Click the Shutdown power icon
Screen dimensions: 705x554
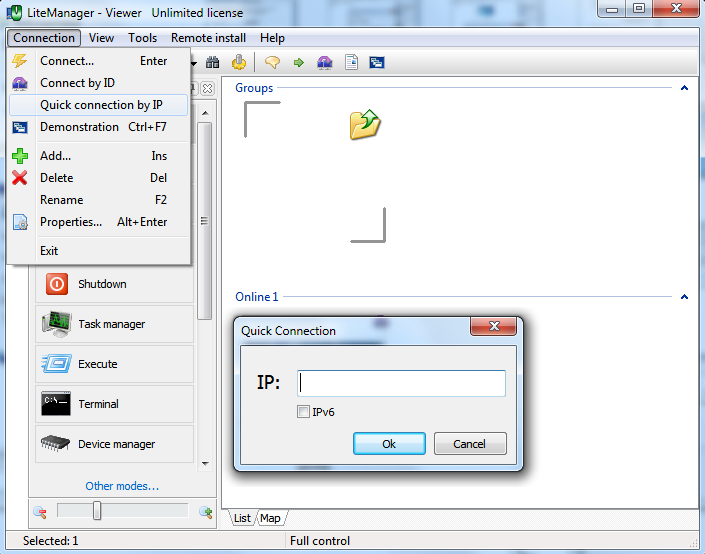[57, 284]
